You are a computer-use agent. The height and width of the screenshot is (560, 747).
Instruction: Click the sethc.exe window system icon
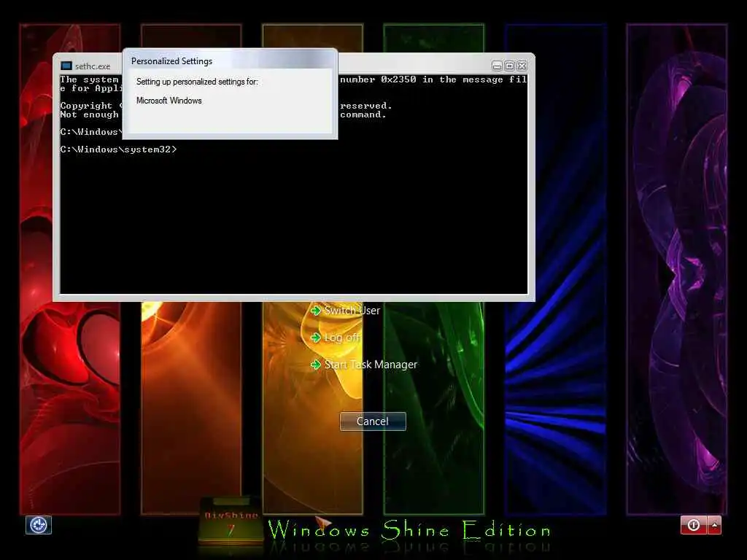pos(66,66)
